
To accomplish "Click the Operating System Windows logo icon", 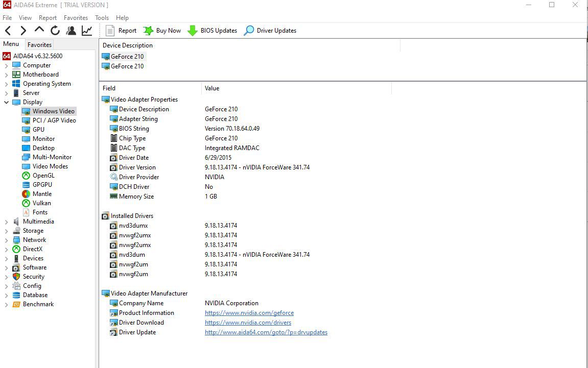I will tap(16, 84).
